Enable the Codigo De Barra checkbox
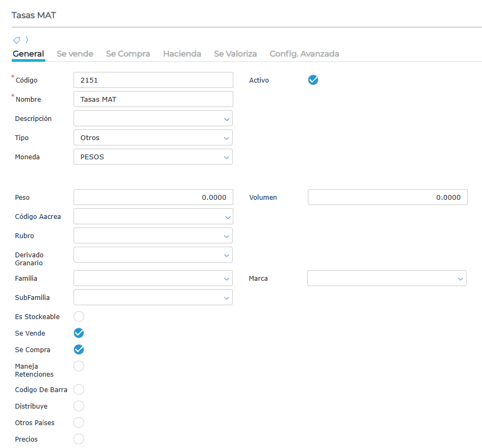The image size is (482, 448). 79,389
